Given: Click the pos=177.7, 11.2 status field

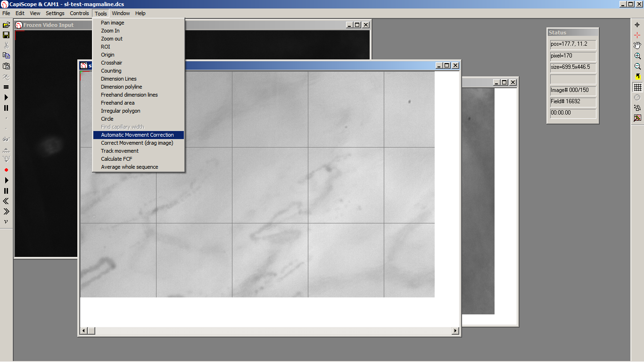Looking at the screenshot, I should 573,44.
